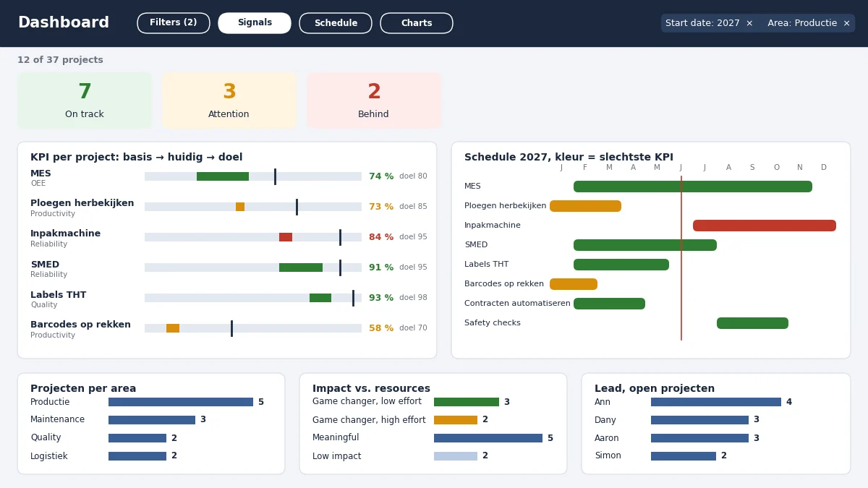
Task: Click the orange Ploegen herbekijken schedule bar
Action: [585, 206]
